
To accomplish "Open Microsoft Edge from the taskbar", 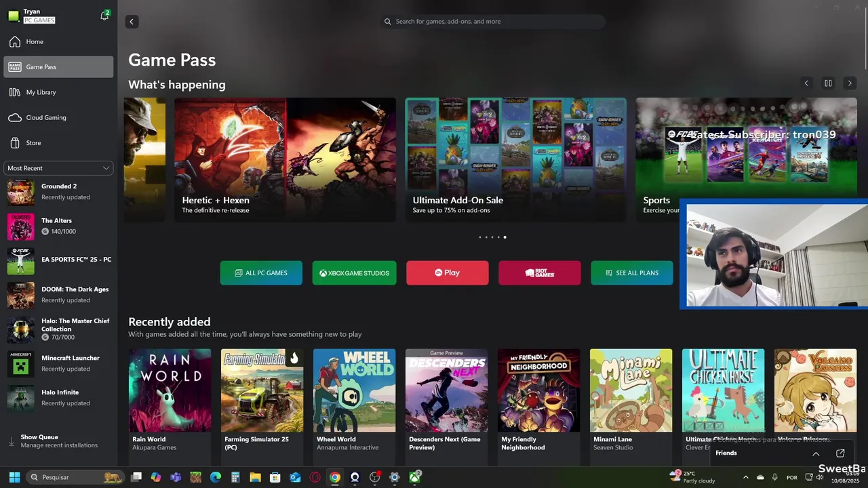I will (x=216, y=477).
